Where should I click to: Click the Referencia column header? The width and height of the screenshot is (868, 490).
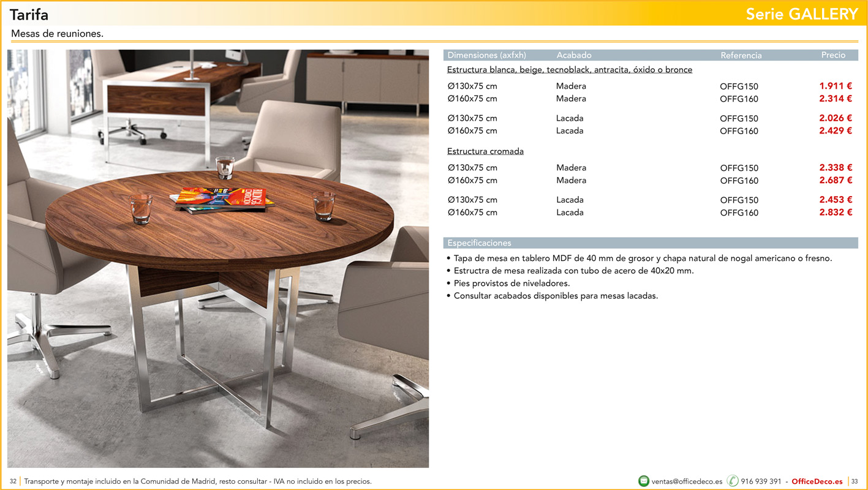[x=741, y=55]
